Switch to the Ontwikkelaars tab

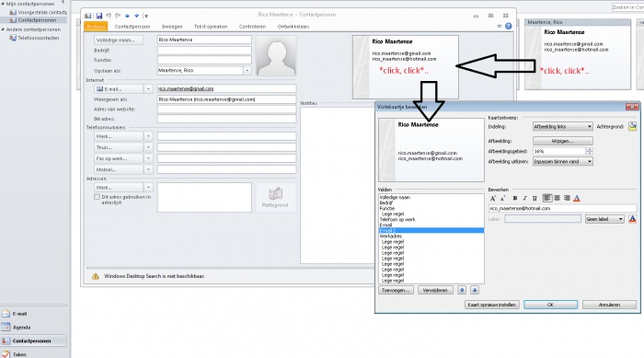pyautogui.click(x=293, y=27)
